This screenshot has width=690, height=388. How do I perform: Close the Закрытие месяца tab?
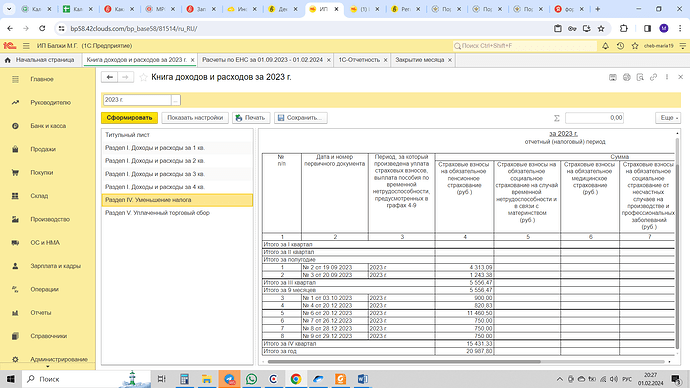450,60
